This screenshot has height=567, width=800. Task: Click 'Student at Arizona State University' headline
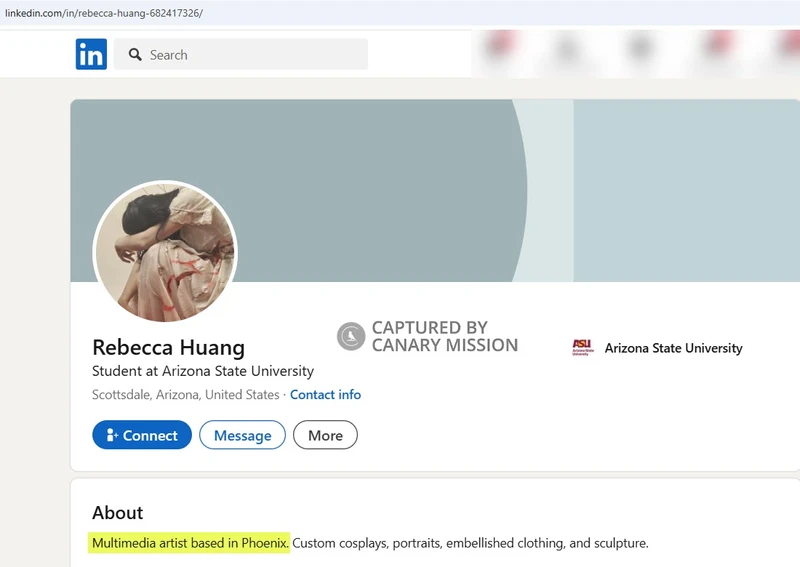(203, 371)
